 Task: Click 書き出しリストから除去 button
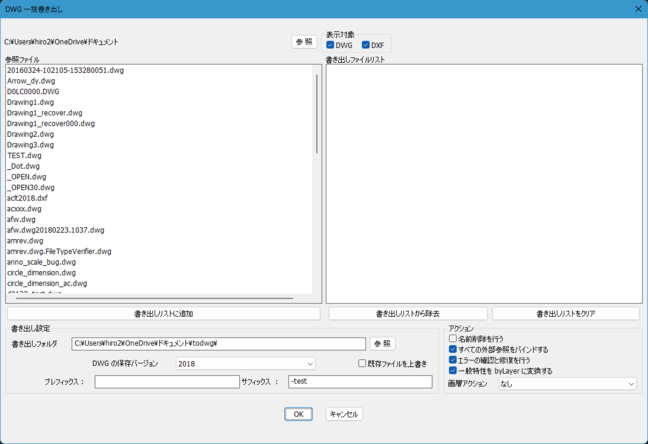(x=408, y=313)
